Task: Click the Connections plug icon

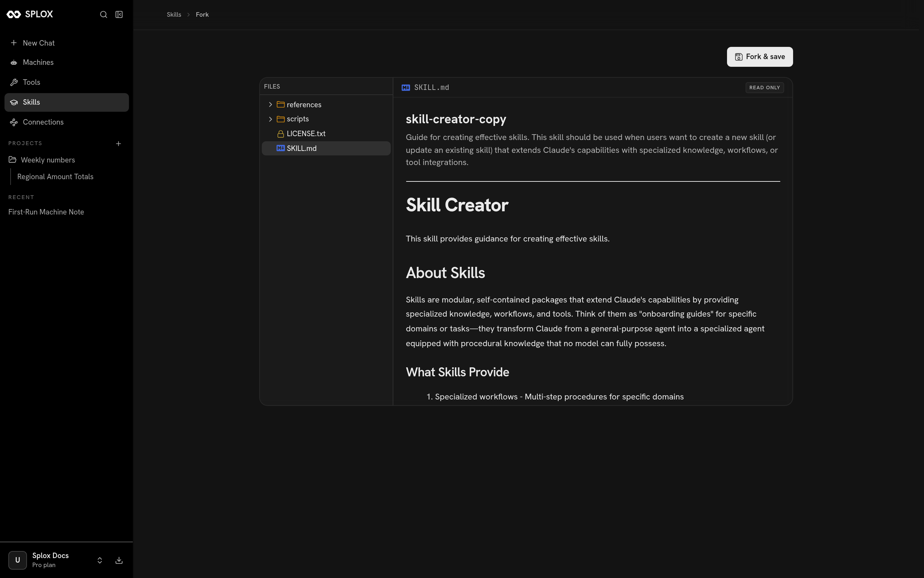Action: pos(14,122)
